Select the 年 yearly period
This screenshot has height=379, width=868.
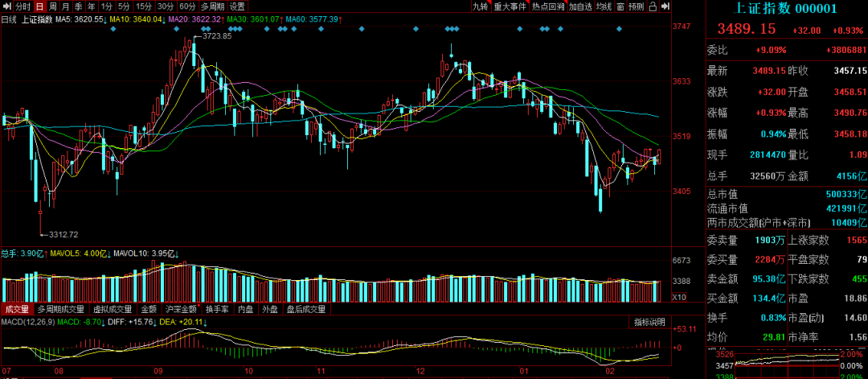[x=92, y=6]
